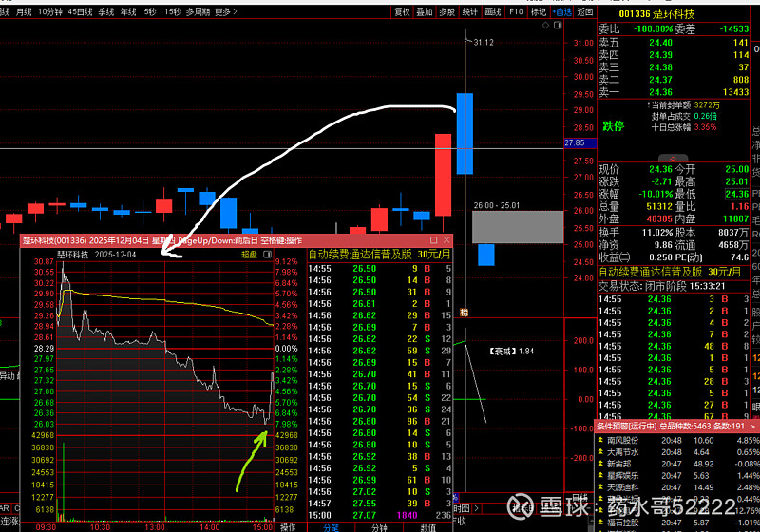Click the 27.85 crosshair price label
The height and width of the screenshot is (532, 760).
coord(580,142)
